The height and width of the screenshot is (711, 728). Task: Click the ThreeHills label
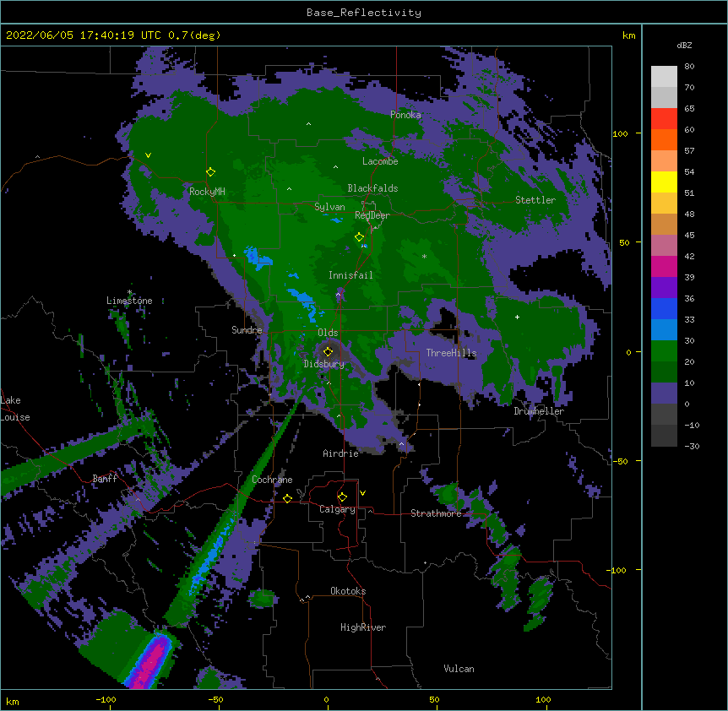(x=452, y=353)
